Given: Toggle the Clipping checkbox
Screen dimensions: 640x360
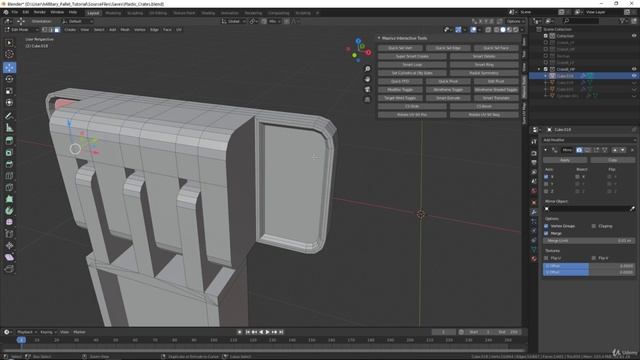Looking at the screenshot, I should [x=594, y=226].
